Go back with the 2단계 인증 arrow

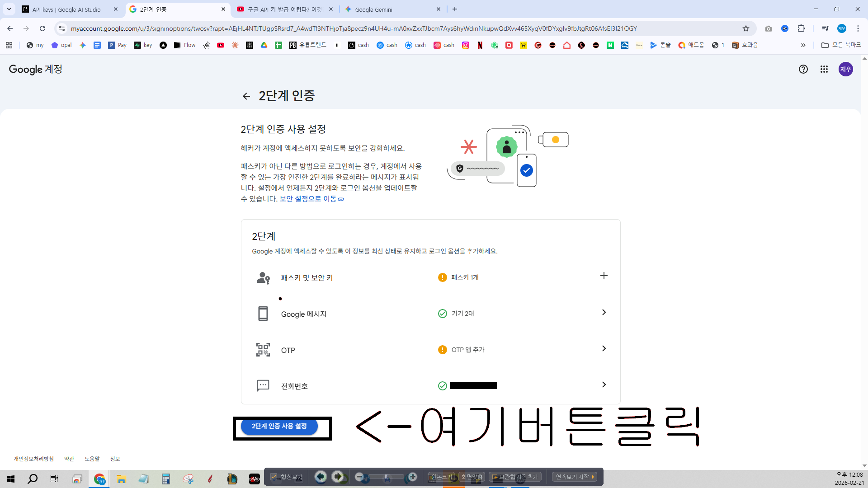point(246,96)
